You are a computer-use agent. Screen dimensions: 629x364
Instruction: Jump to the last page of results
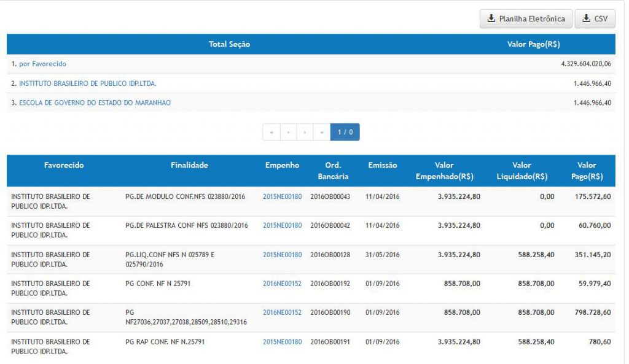tap(321, 132)
